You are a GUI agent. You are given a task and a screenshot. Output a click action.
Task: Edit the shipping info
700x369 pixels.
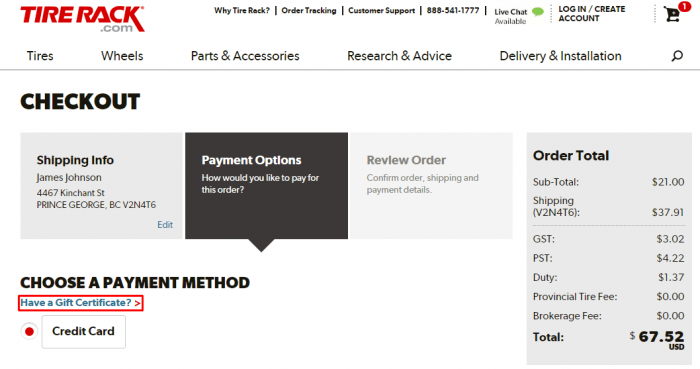(x=165, y=224)
